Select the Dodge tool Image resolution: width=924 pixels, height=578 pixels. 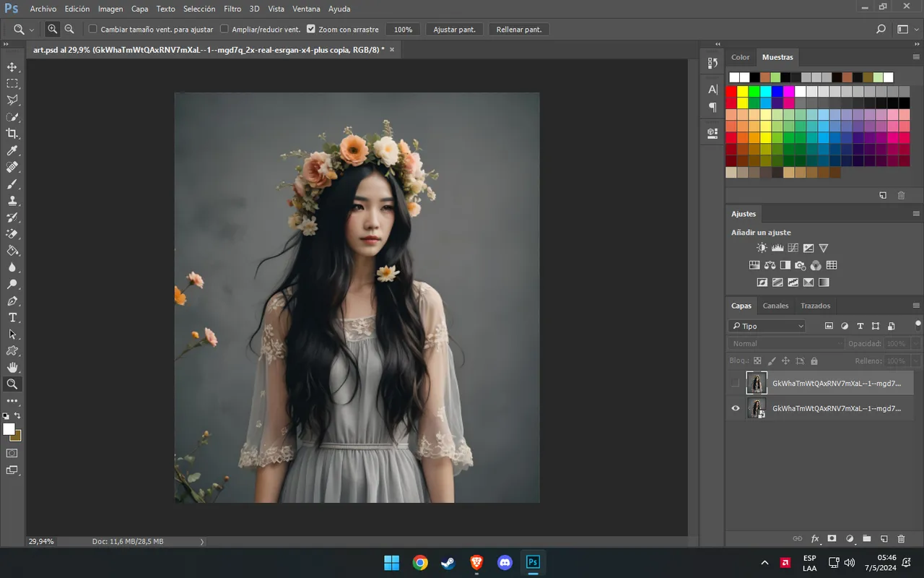pyautogui.click(x=12, y=284)
